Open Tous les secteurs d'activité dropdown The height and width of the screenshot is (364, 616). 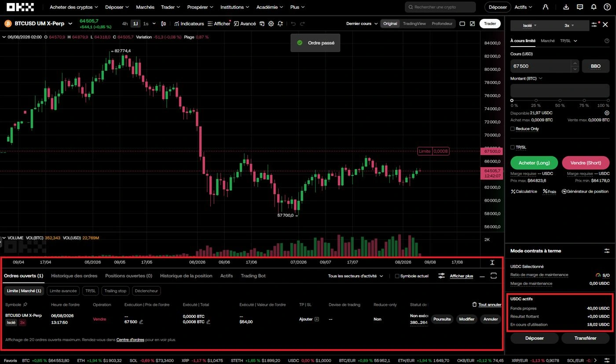click(x=356, y=276)
